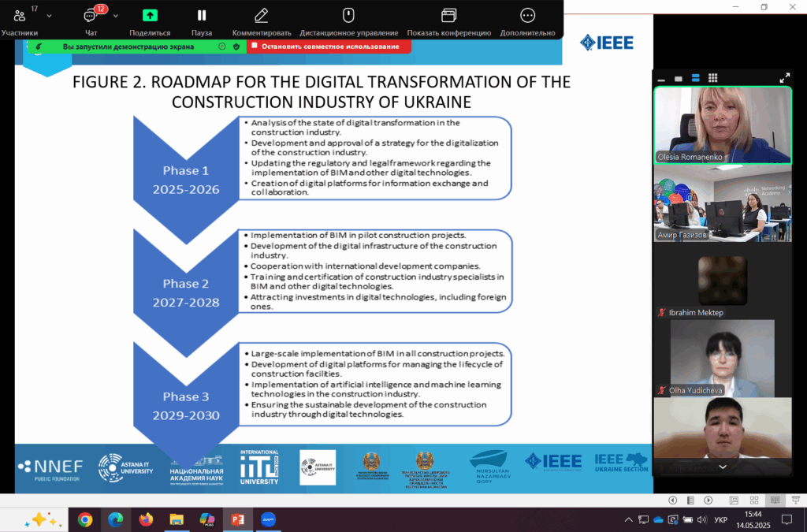
Task: Click the Phase 2 2027-2028 chevron shape
Action: tap(186, 292)
